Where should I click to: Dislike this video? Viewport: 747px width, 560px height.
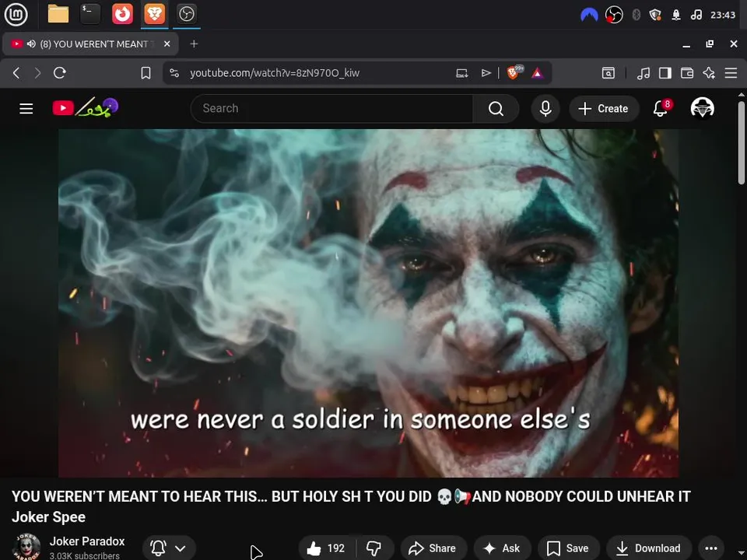[x=374, y=548]
